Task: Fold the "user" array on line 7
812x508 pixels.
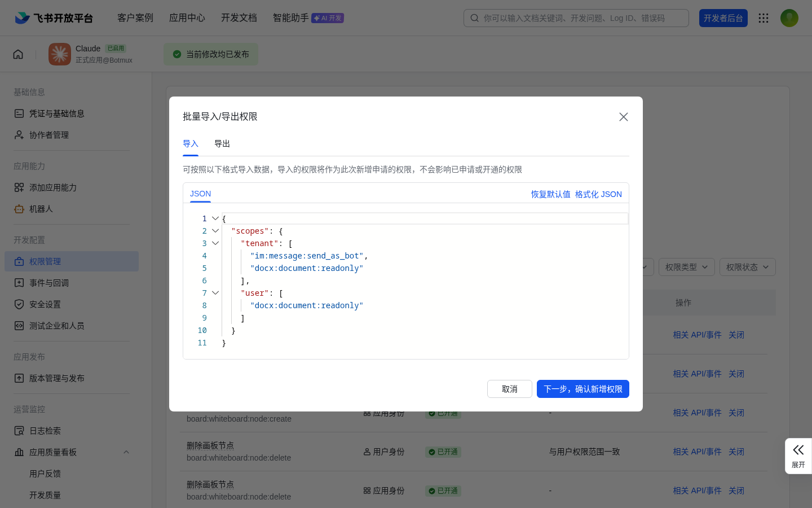Action: (215, 293)
